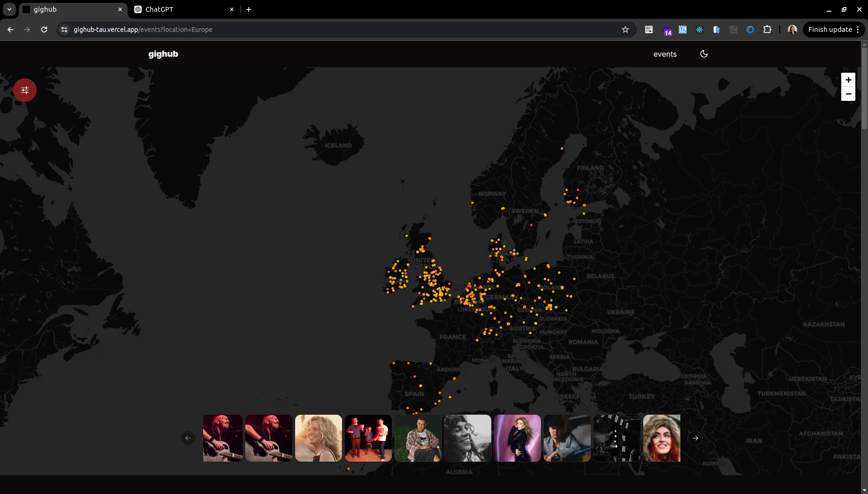Open the black-and-white curly hair portrait thumbnail
Viewport: 868px width, 494px height.
pyautogui.click(x=468, y=438)
